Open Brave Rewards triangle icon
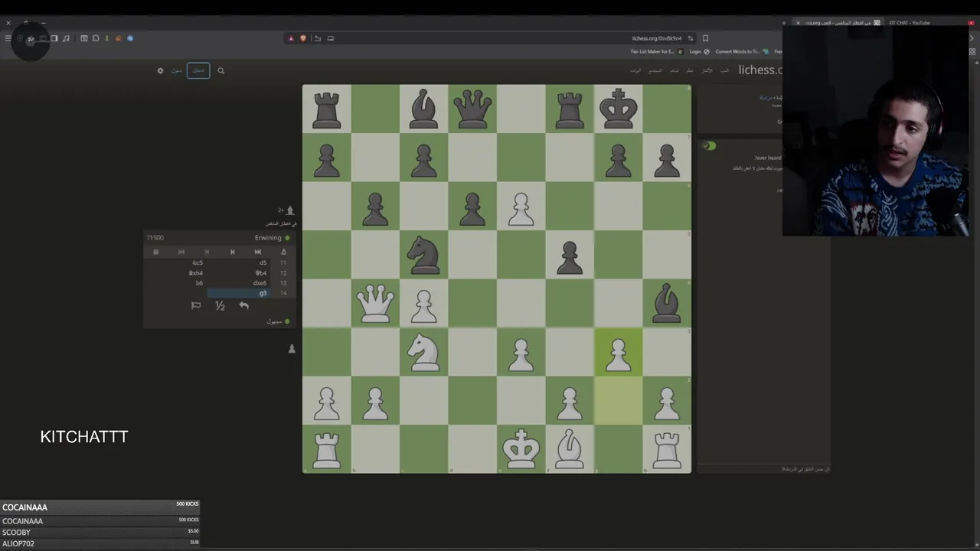The image size is (980, 551). click(x=291, y=38)
